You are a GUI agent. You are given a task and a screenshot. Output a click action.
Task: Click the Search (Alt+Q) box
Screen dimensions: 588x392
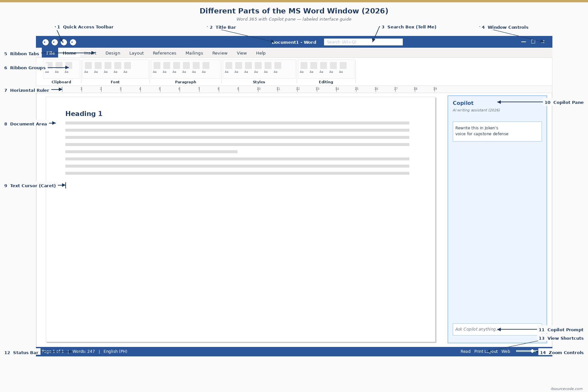tap(363, 42)
